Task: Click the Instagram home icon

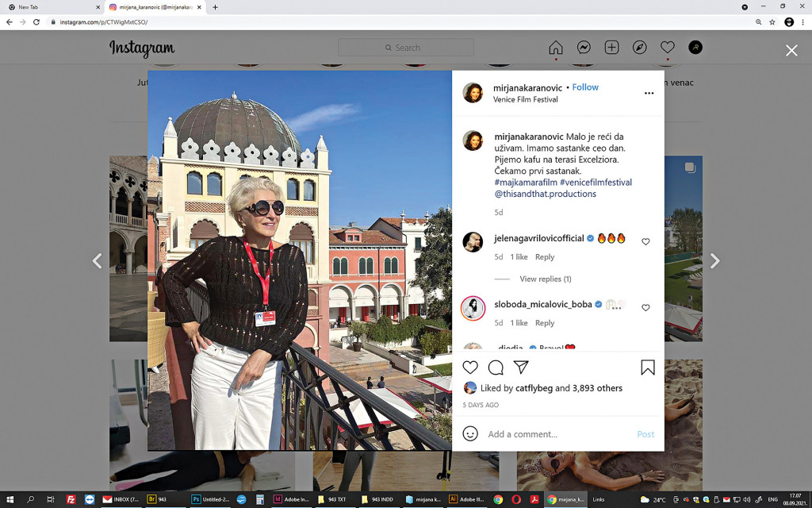Action: 556,48
